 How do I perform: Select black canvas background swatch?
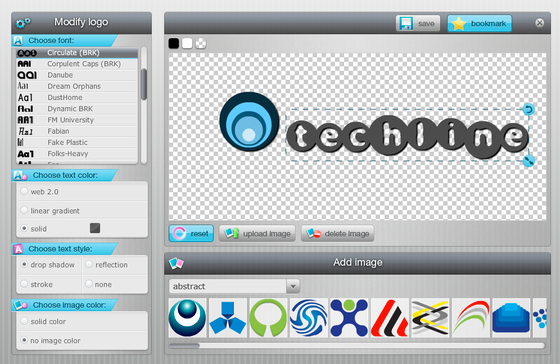174,44
